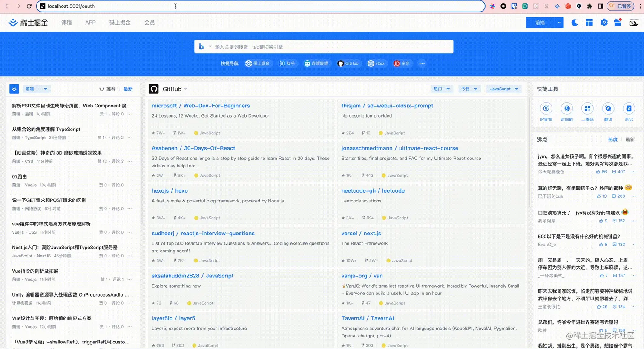Open the neetcode-gh / leetcode repository
The height and width of the screenshot is (349, 644).
pyautogui.click(x=373, y=191)
